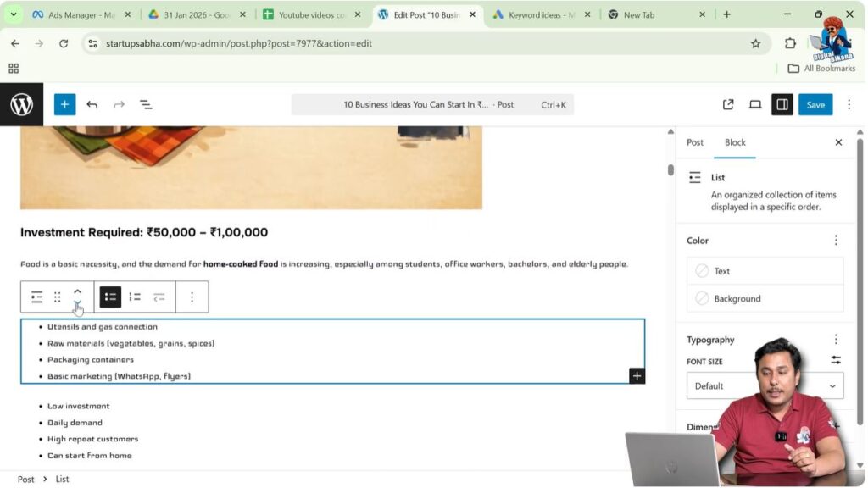The image size is (868, 488).
Task: Select the unordered bullet list icon
Action: (x=110, y=297)
